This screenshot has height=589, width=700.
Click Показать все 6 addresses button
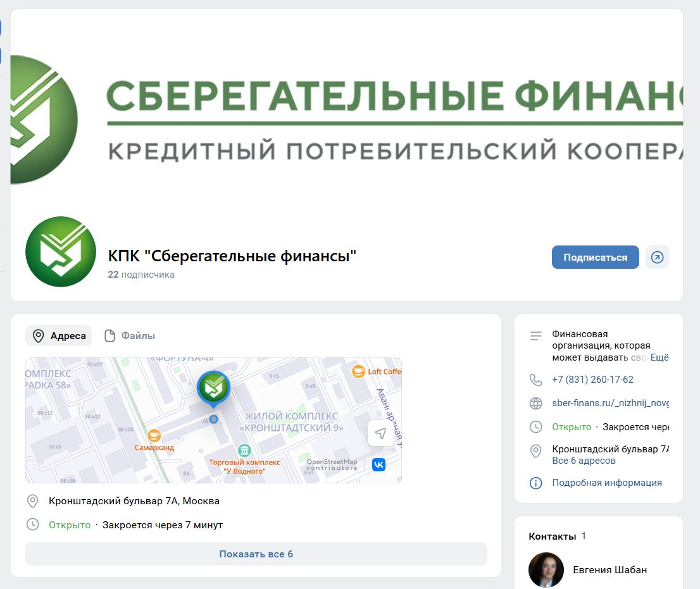tap(256, 554)
